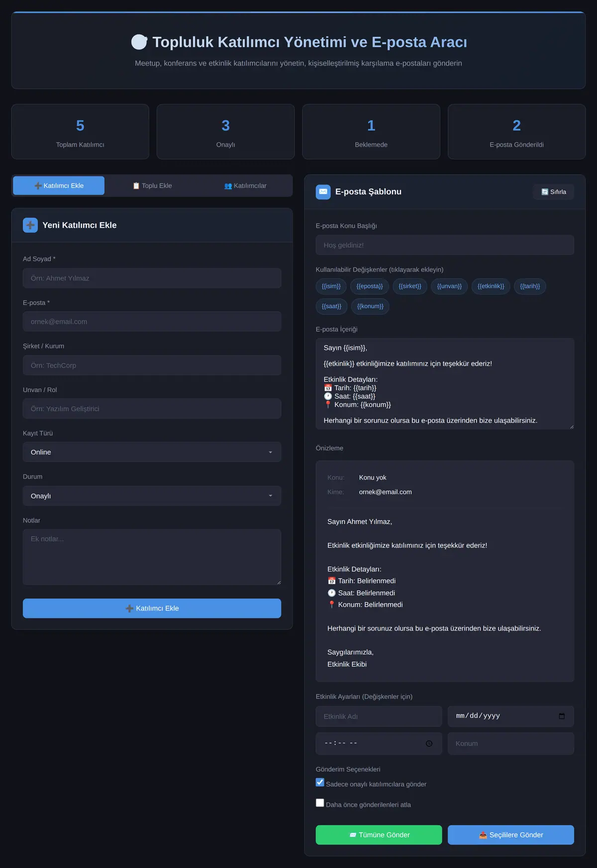The image size is (597, 868).
Task: Reset the template with the Sıfırla button
Action: (x=553, y=192)
